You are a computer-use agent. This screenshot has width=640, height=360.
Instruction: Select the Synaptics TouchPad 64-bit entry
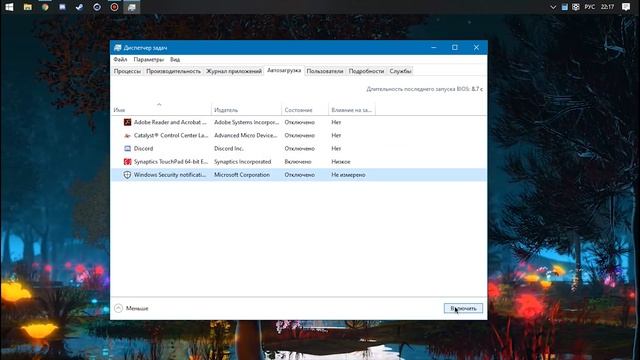(x=171, y=162)
